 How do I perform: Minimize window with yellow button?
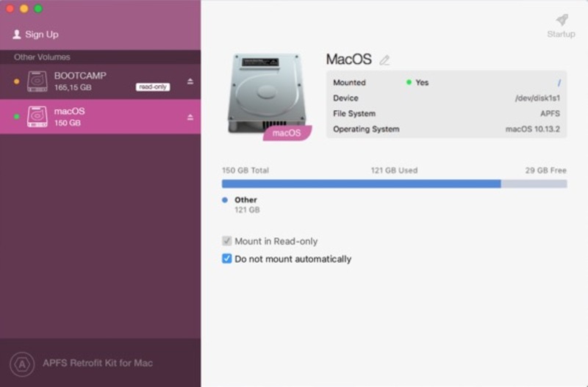pyautogui.click(x=24, y=9)
